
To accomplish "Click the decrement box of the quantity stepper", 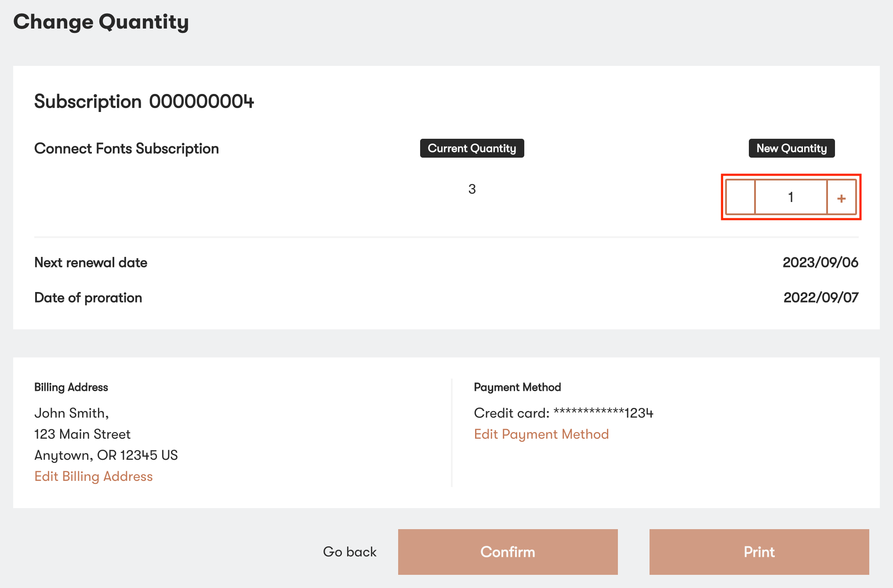I will click(741, 198).
